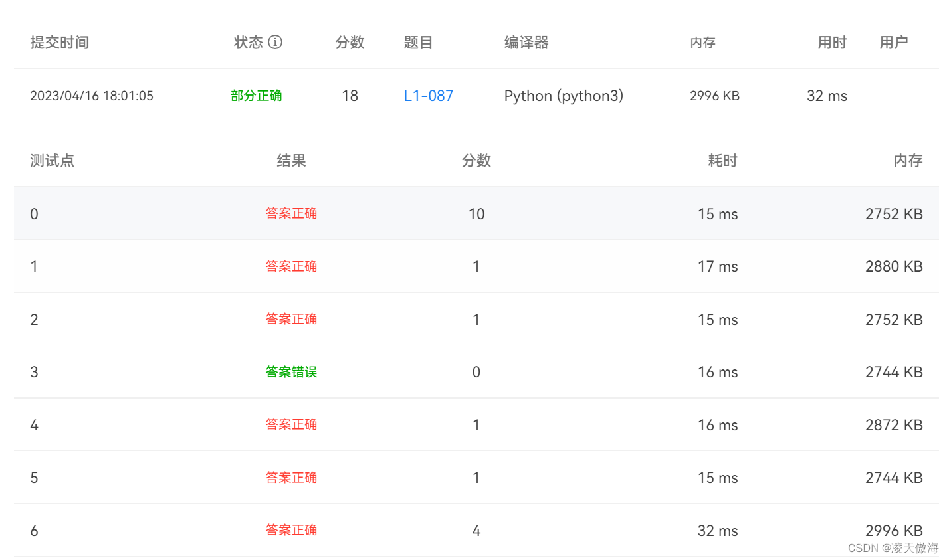Viewport: 949px width, 560px height.
Task: Click the 提交时间 column header
Action: click(x=59, y=42)
